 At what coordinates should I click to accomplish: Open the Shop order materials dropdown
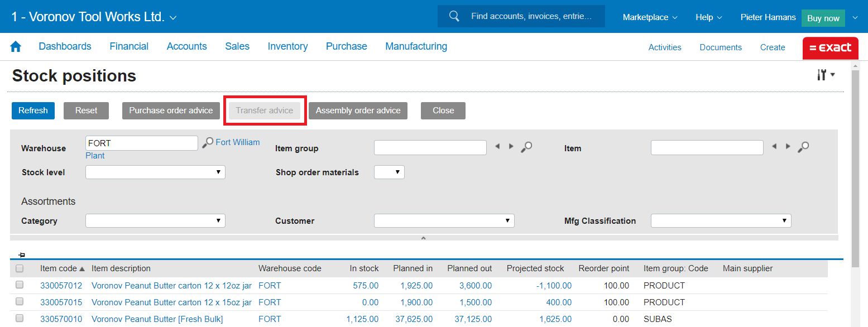click(389, 172)
